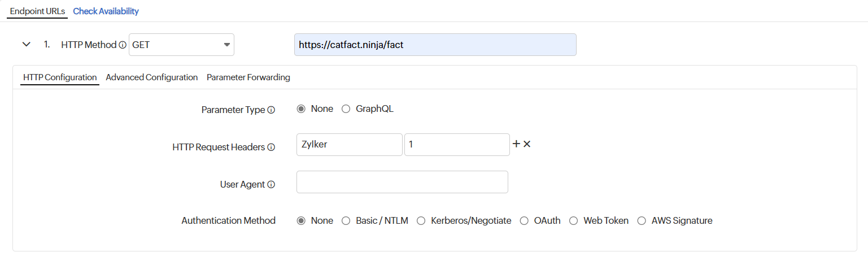Open the Parameter Forwarding tab

[248, 77]
